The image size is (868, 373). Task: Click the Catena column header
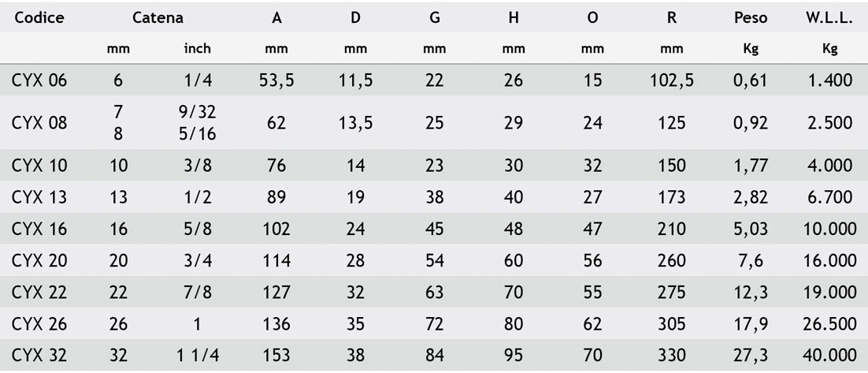pyautogui.click(x=158, y=19)
